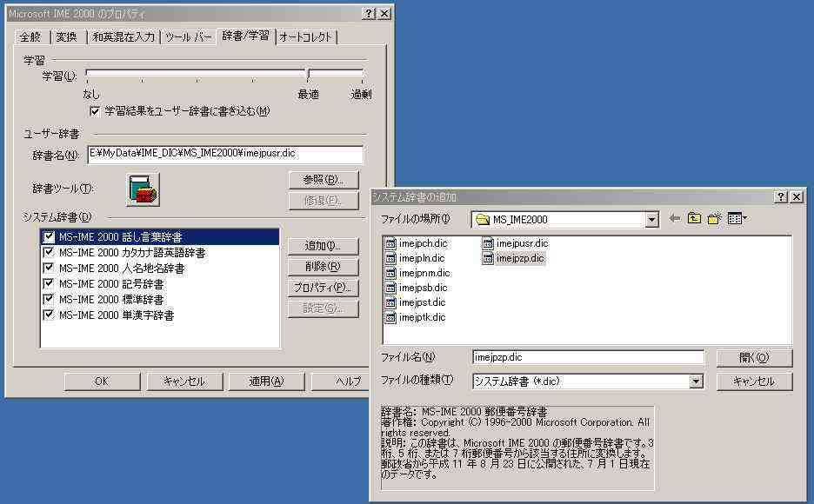The width and height of the screenshot is (814, 504).
Task: Select MS-IME 2000 標準辞書 row text
Action: tap(111, 300)
